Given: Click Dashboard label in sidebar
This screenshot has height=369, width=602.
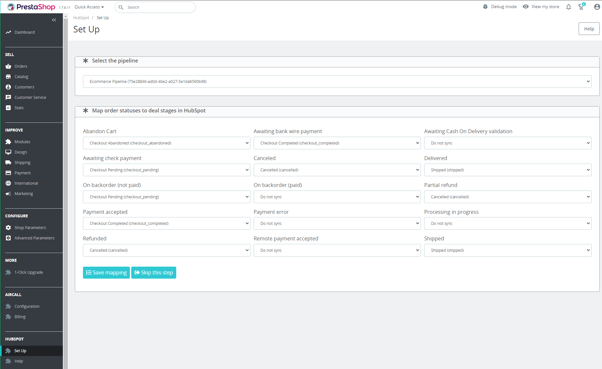Looking at the screenshot, I should click(25, 32).
